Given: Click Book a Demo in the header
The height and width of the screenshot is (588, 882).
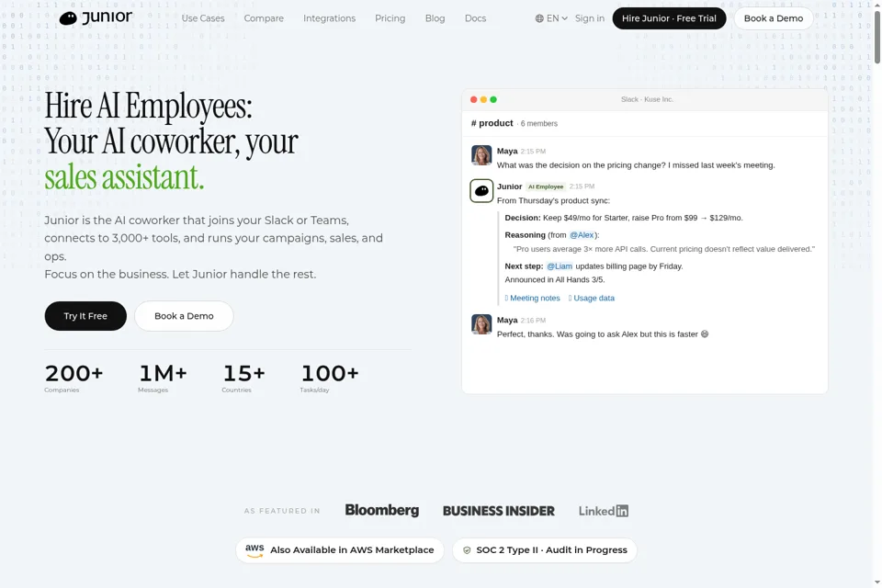Looking at the screenshot, I should point(774,18).
